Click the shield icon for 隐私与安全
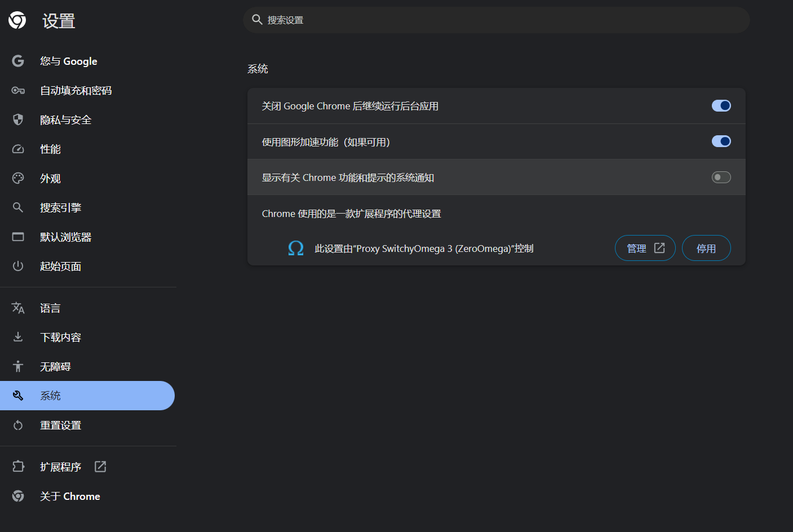 (x=18, y=119)
